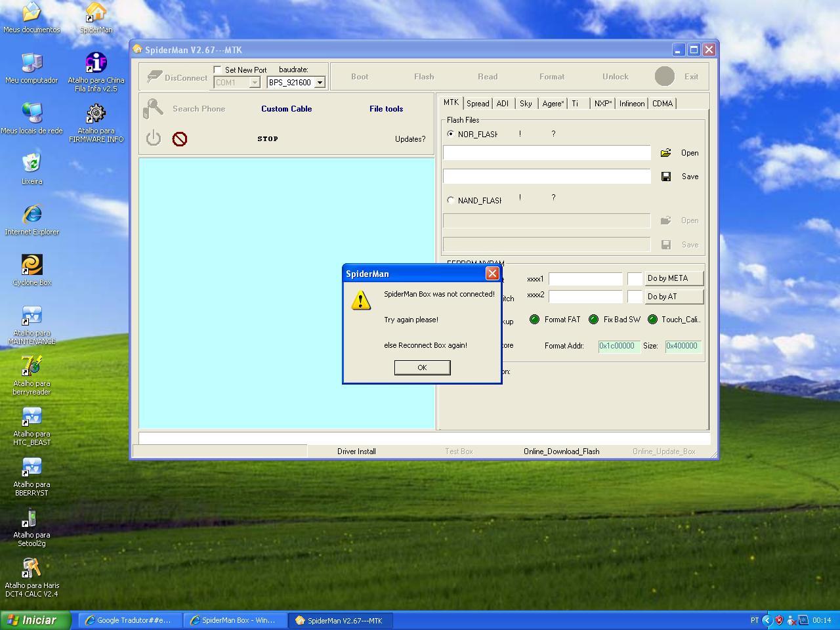The image size is (840, 630).
Task: Select the NAND_FLASH radio button
Action: [x=450, y=200]
